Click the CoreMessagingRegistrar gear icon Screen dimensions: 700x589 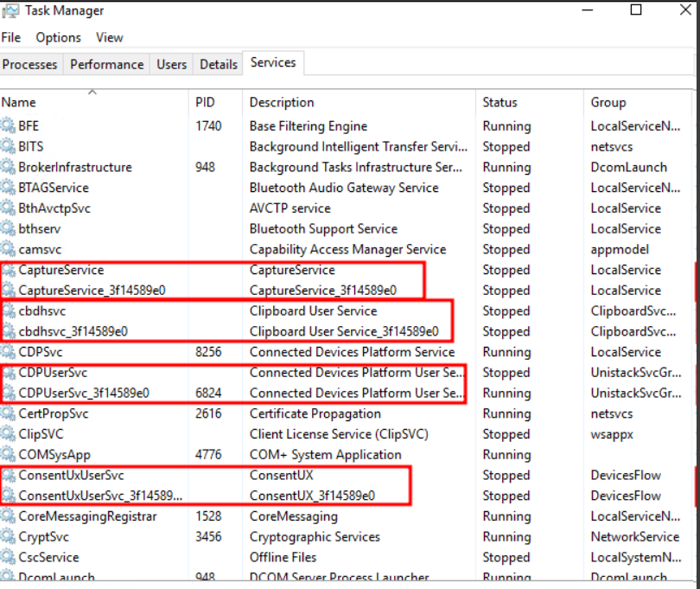[8, 516]
